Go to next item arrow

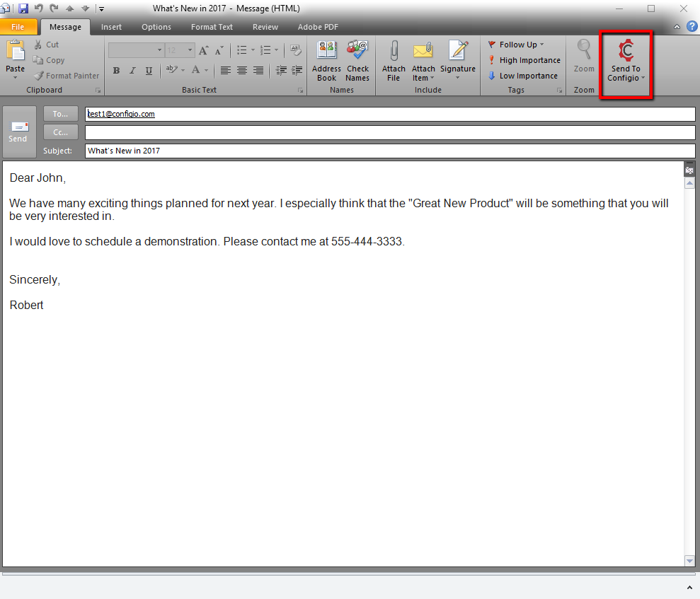[85, 8]
